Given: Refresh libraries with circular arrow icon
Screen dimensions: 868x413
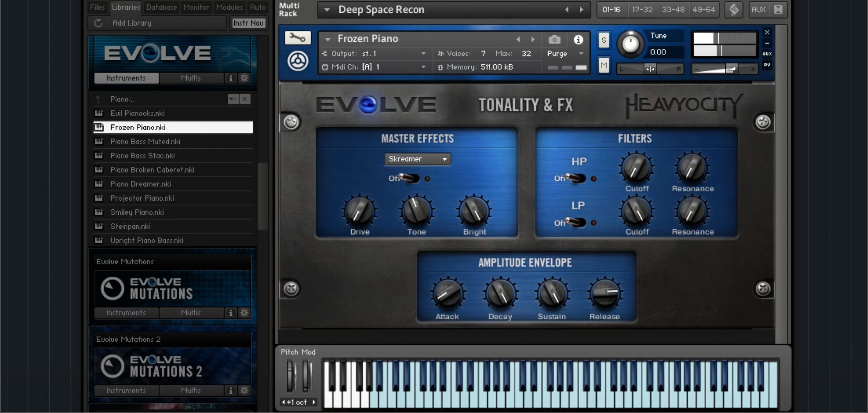Looking at the screenshot, I should [x=98, y=23].
